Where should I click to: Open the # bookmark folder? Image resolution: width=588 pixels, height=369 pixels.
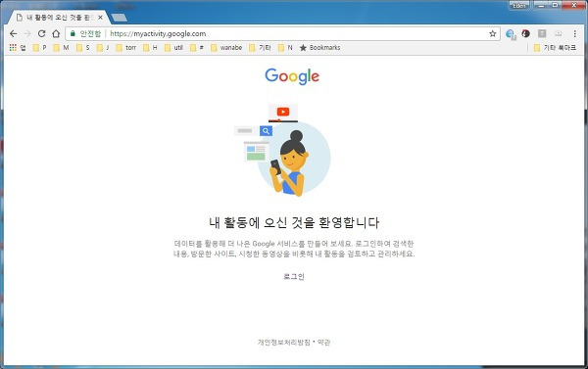pyautogui.click(x=197, y=48)
